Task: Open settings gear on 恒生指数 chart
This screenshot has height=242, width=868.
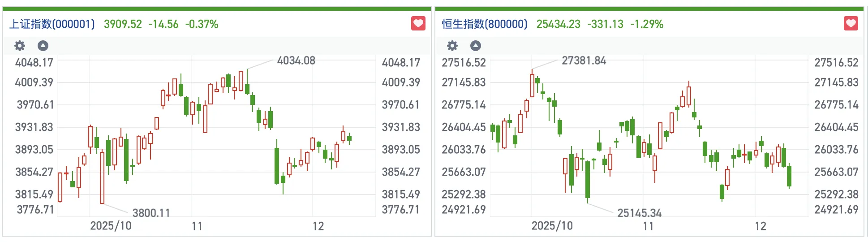Action: 452,46
